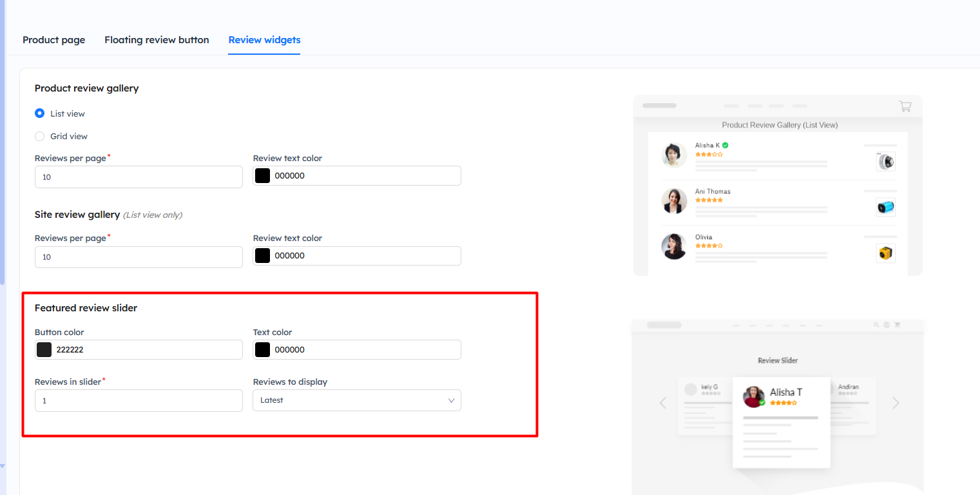The height and width of the screenshot is (495, 980).
Task: Click the green verified badge beside Alisha K
Action: click(x=725, y=146)
